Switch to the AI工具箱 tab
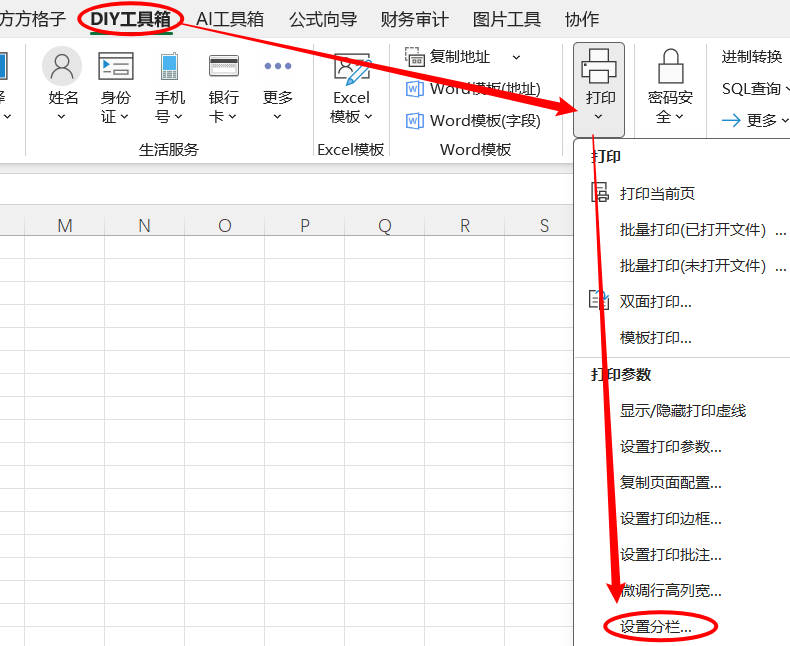The width and height of the screenshot is (790, 646). coord(230,19)
